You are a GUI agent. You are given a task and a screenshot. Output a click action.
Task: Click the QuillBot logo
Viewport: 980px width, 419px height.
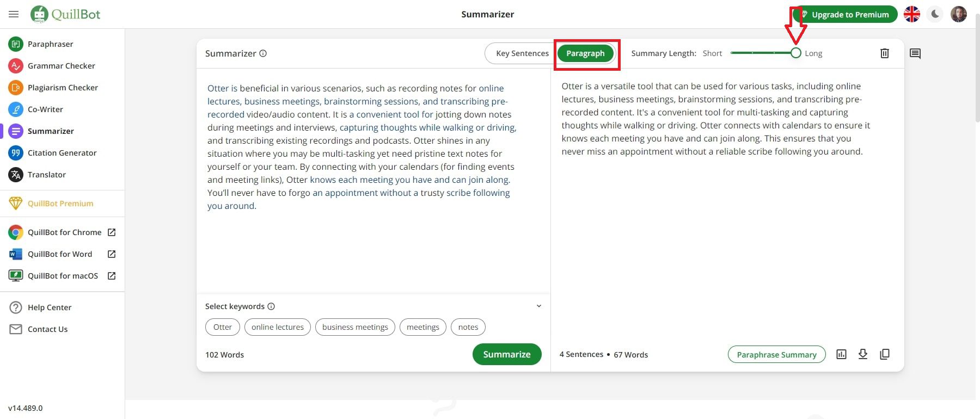pyautogui.click(x=65, y=14)
